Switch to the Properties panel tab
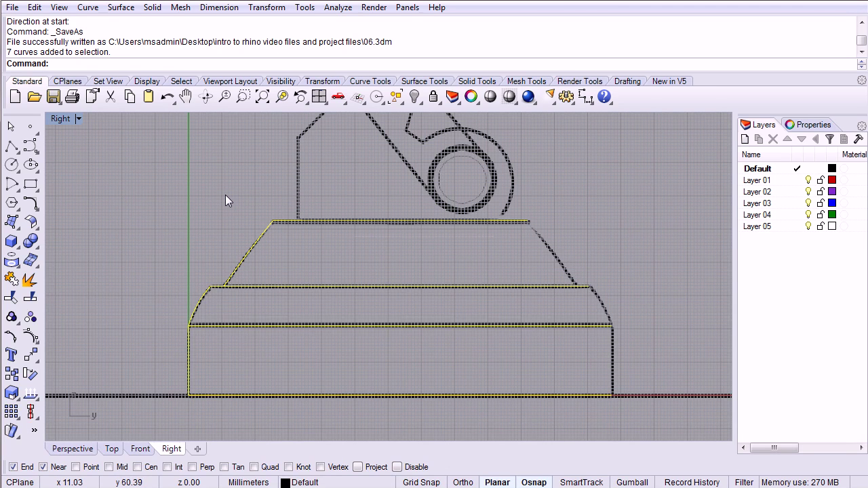 point(808,125)
